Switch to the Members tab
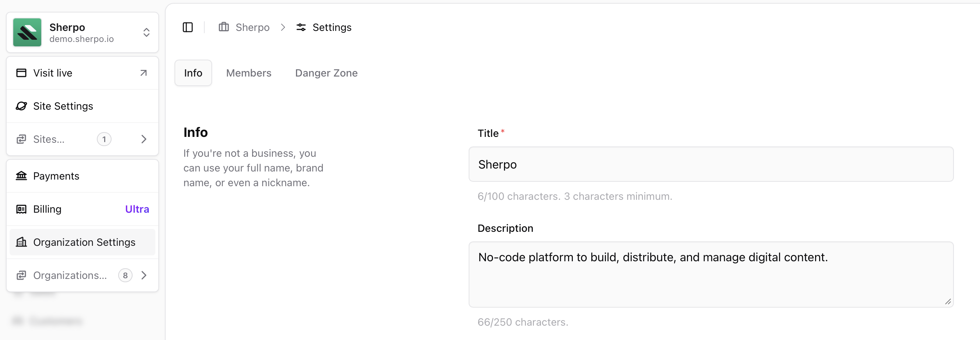Viewport: 980px width, 340px height. click(248, 72)
